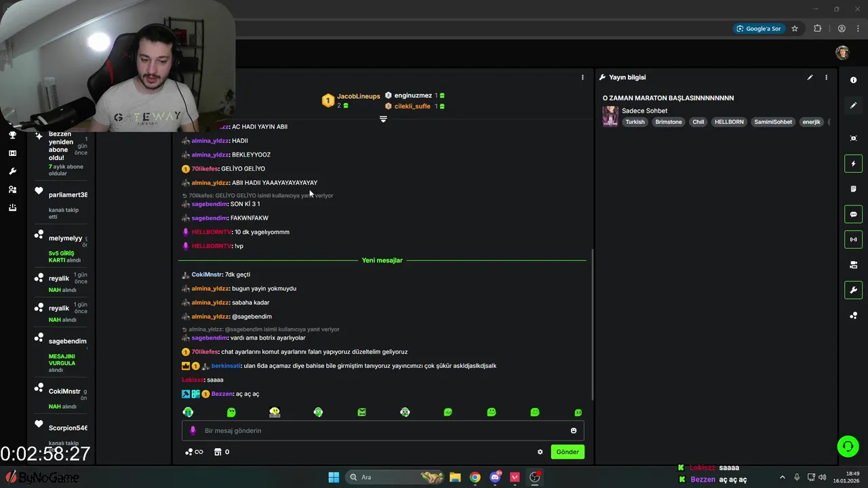Open the Yayın bilgisi panel three-dot menu

826,77
